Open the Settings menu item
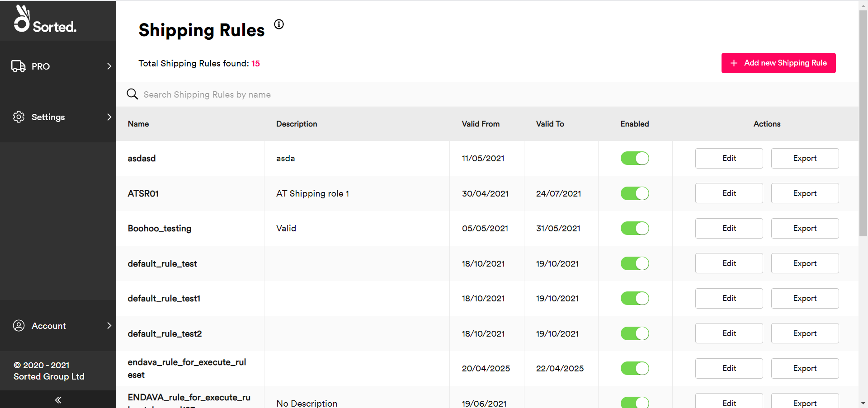The height and width of the screenshot is (408, 868). 58,117
